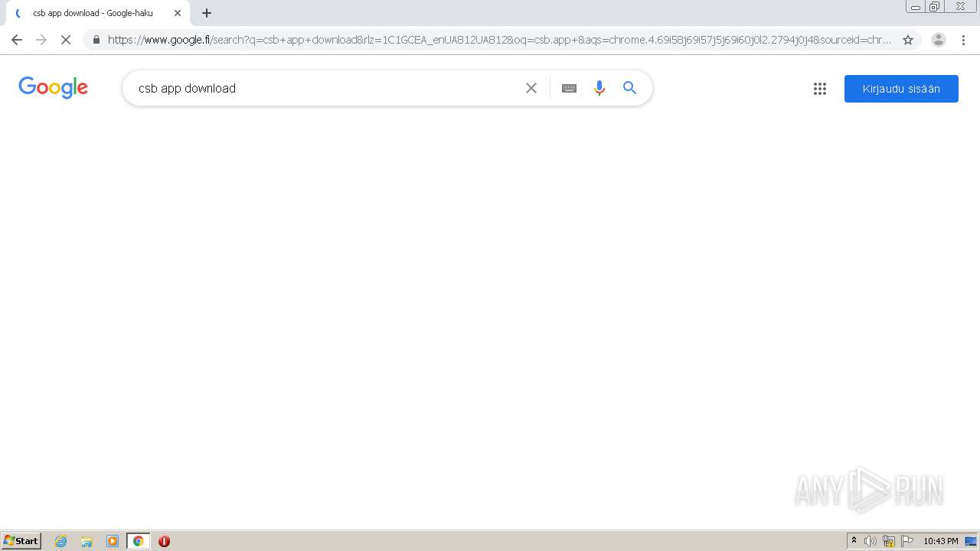Minimize the Chrome window
This screenshot has width=980, height=551.
pyautogui.click(x=916, y=7)
